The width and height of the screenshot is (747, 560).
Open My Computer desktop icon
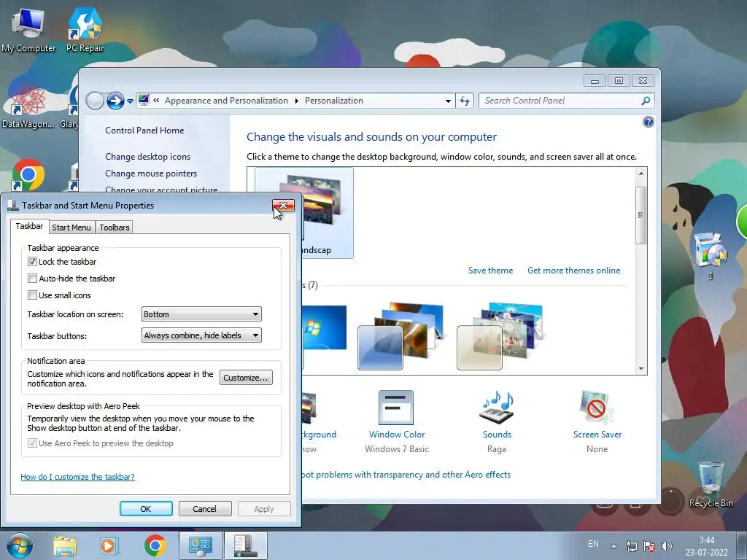[28, 31]
